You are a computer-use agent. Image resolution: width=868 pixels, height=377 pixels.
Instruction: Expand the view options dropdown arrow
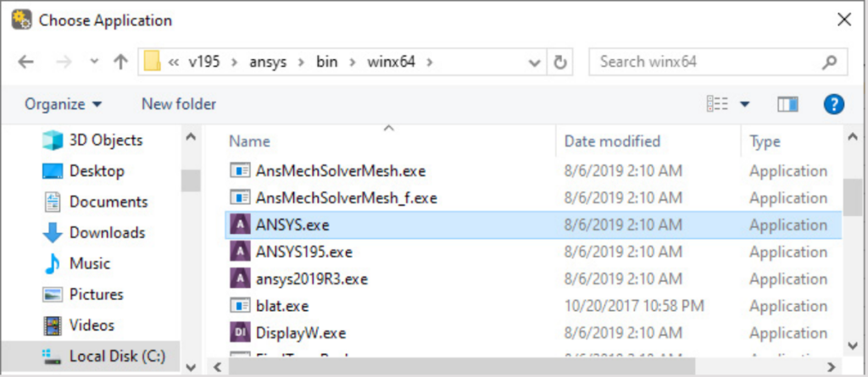tap(744, 104)
